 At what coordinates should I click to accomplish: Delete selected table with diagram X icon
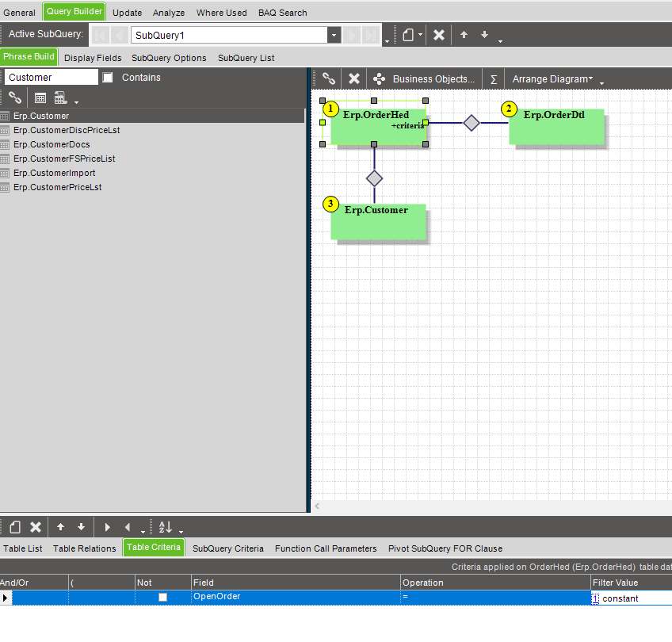(x=354, y=78)
